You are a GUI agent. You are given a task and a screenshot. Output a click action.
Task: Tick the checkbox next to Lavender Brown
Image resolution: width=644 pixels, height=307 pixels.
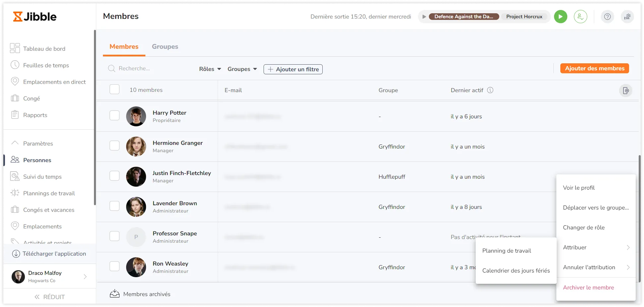tap(115, 206)
